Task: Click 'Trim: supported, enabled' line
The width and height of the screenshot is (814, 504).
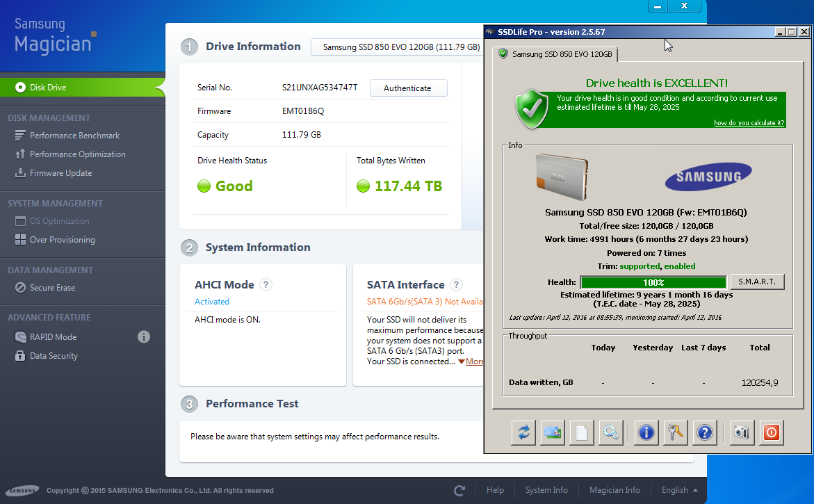Action: tap(646, 266)
